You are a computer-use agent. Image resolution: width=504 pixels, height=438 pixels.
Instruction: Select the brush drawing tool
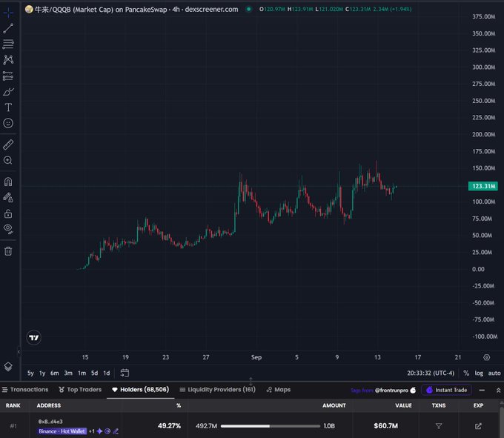(x=8, y=92)
